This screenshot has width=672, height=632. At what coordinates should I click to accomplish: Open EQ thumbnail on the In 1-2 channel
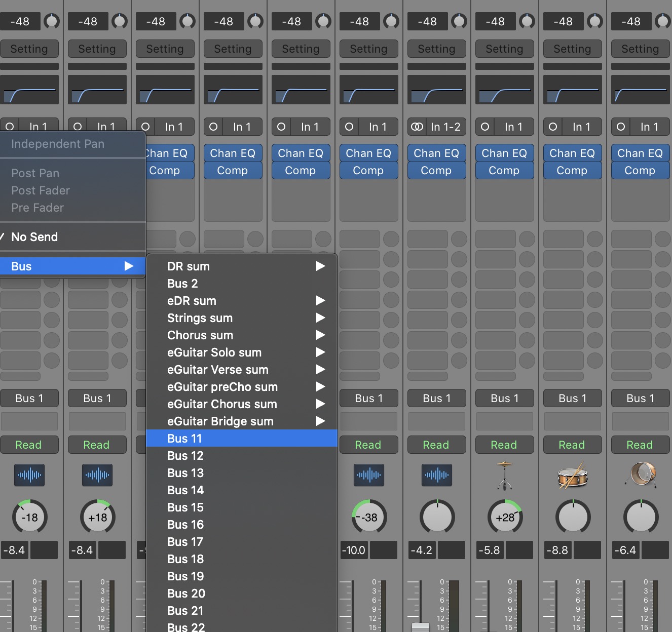tap(436, 90)
